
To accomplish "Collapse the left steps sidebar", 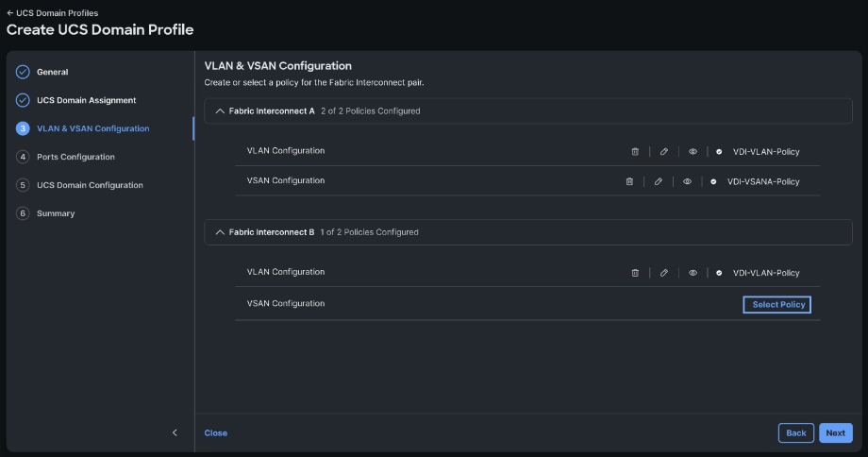I will [x=175, y=432].
